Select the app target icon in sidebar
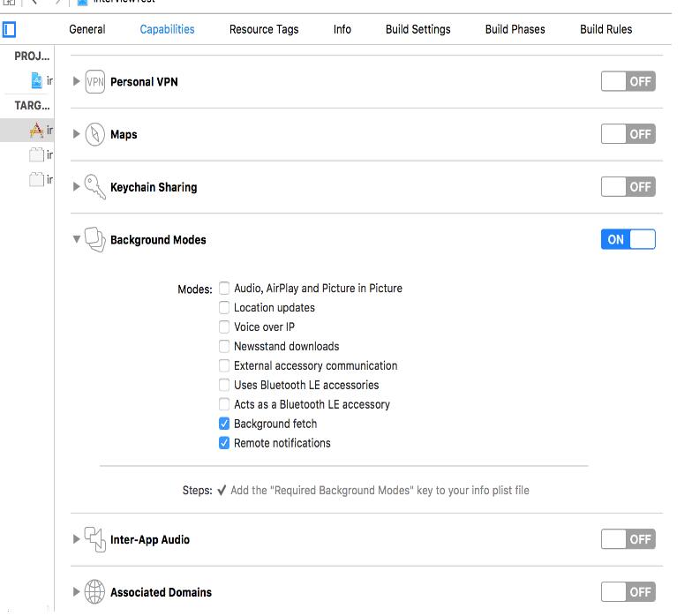Viewport: 692px width, 616px height. tap(36, 131)
